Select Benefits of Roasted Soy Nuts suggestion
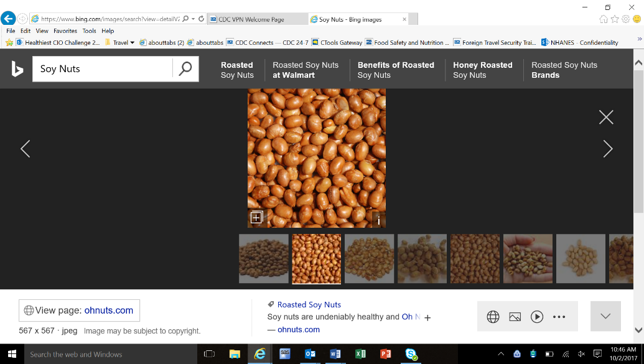This screenshot has width=644, height=364. (396, 70)
